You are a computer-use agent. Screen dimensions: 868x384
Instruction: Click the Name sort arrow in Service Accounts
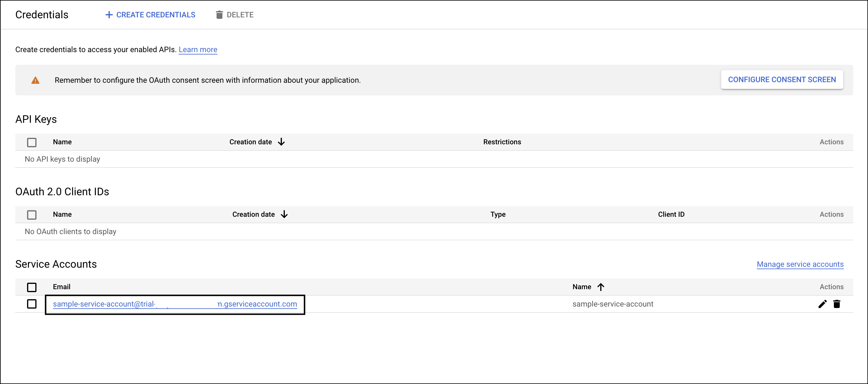tap(601, 287)
